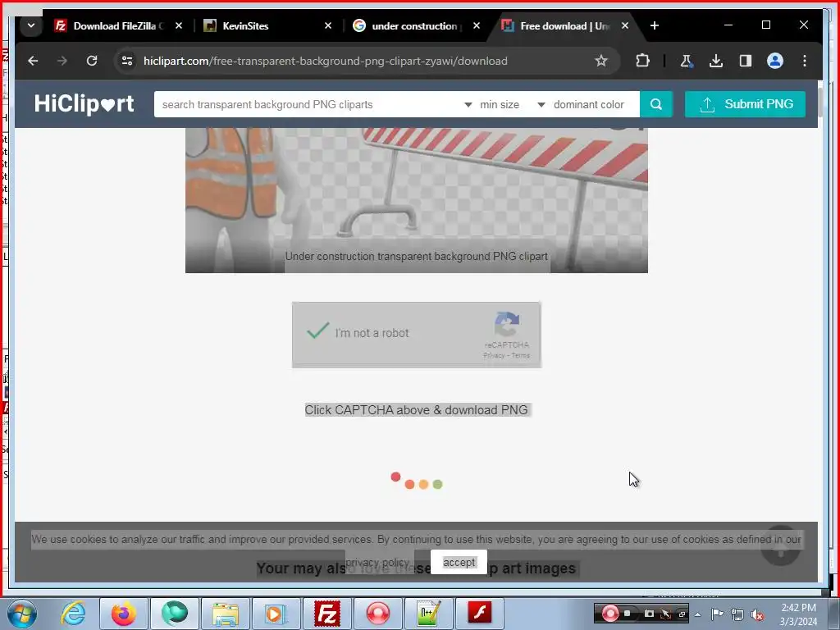The image size is (840, 630).
Task: Open the Windows Start menu
Action: 22,614
